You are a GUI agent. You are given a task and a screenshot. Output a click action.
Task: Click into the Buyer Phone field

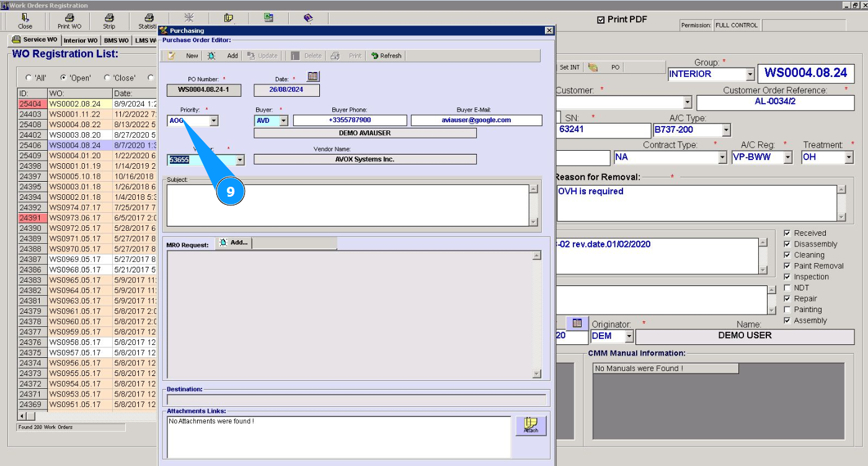(x=350, y=120)
